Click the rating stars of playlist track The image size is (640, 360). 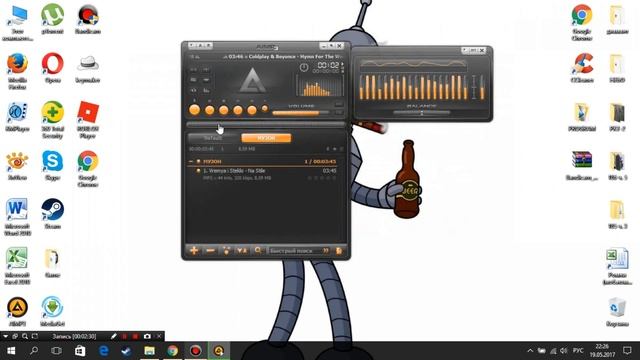322,178
